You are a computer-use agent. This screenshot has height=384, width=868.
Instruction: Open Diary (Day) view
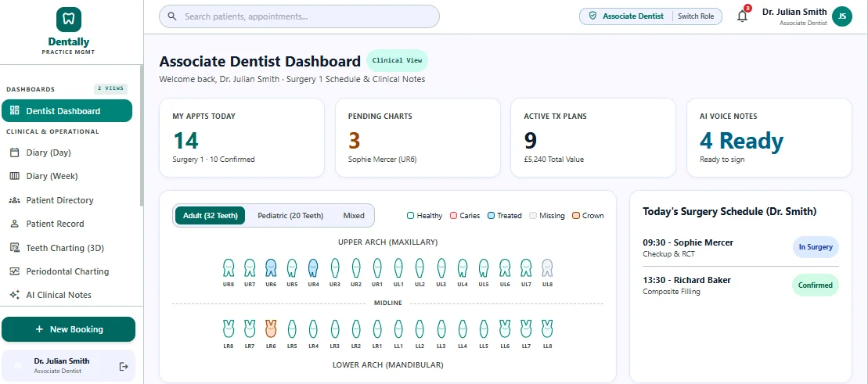pos(67,153)
